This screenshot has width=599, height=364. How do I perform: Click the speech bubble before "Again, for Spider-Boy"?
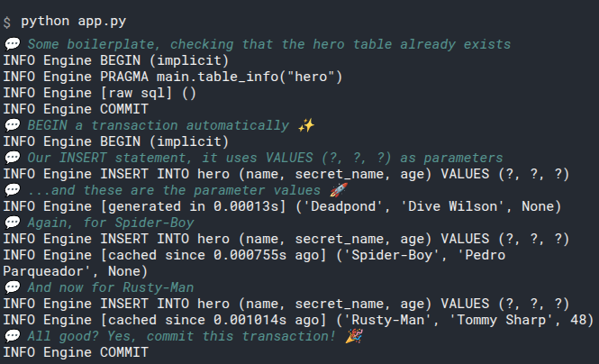click(x=12, y=222)
